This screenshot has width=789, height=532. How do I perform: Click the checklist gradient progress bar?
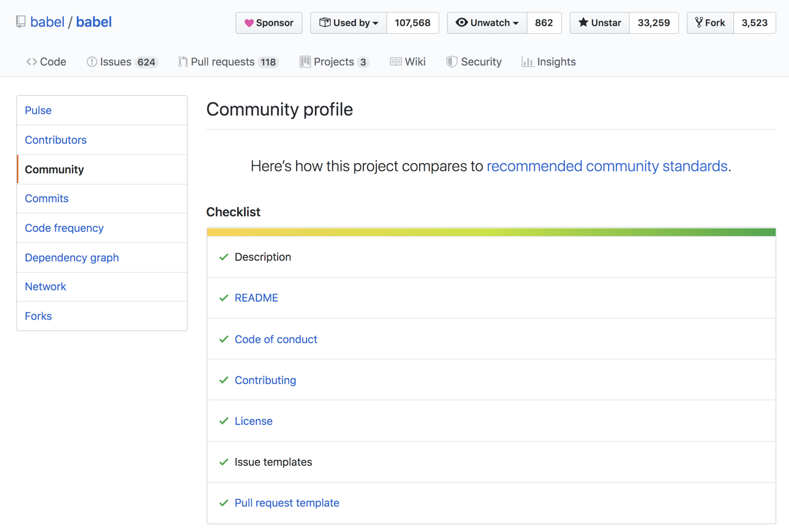click(491, 232)
